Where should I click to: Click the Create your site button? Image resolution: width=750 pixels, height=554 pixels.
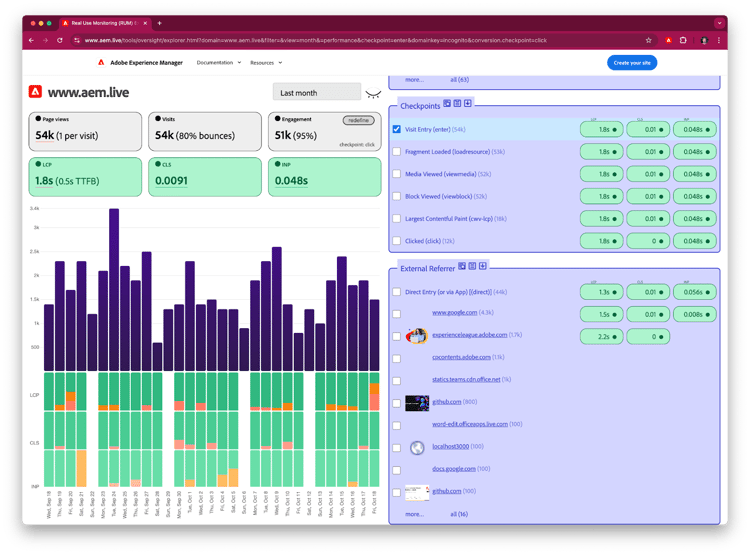tap(632, 63)
